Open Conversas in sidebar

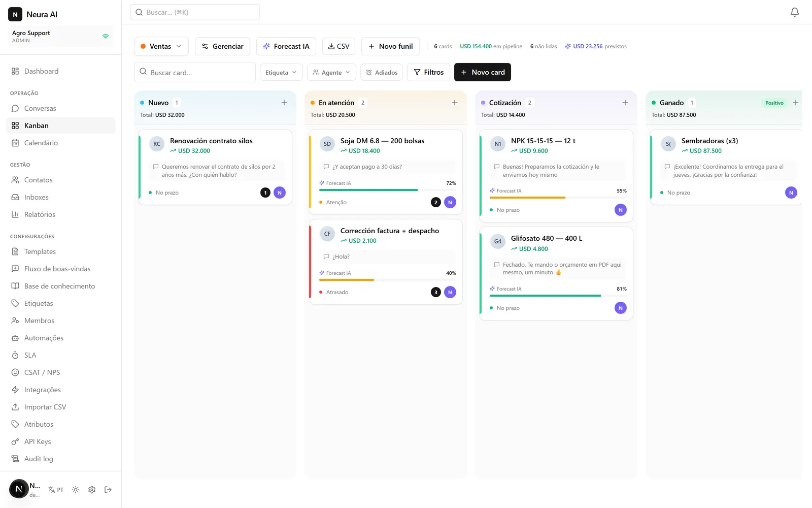click(x=61, y=108)
